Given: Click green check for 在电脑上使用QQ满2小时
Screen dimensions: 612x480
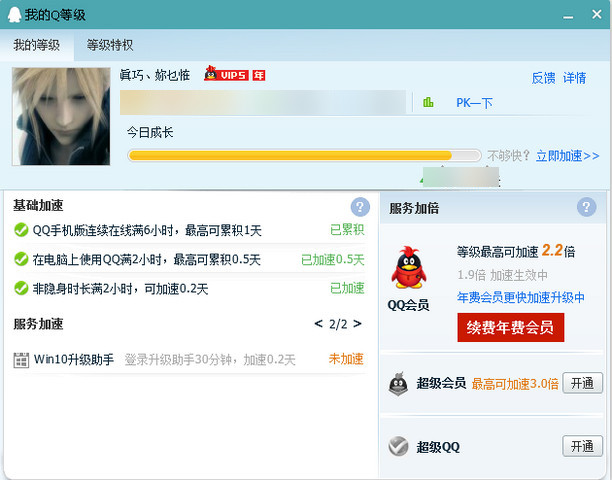Looking at the screenshot, I should tap(21, 259).
